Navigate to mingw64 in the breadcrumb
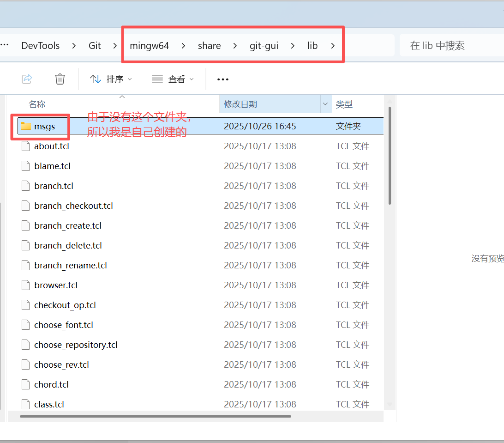This screenshot has width=504, height=443. 149,46
